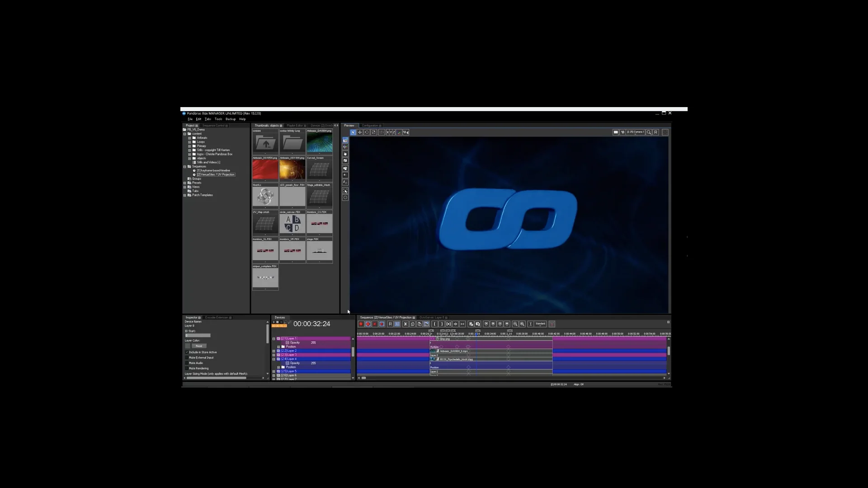The image size is (868, 488).
Task: Click the white rectangle display icon in Preview
Action: click(x=616, y=132)
